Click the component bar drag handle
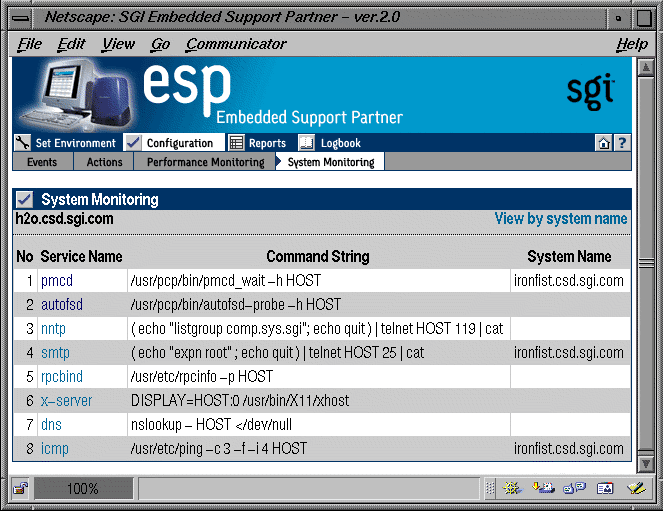The width and height of the screenshot is (663, 511). click(x=490, y=489)
